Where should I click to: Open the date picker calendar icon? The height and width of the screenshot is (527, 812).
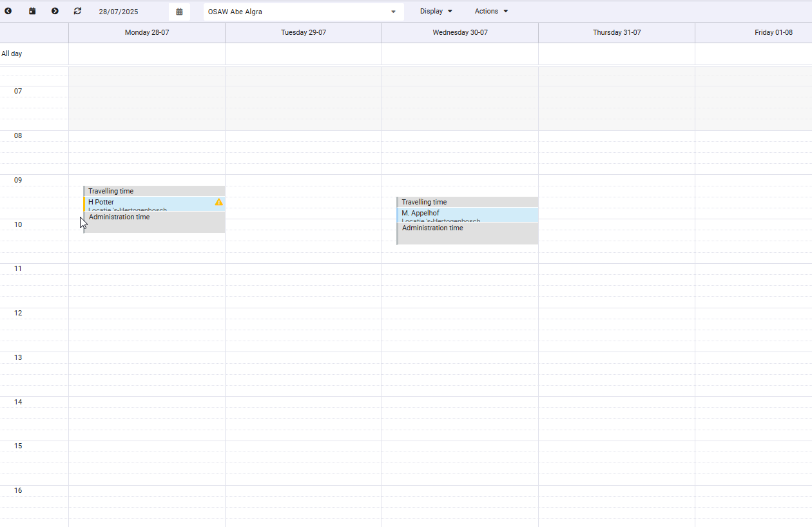[179, 12]
